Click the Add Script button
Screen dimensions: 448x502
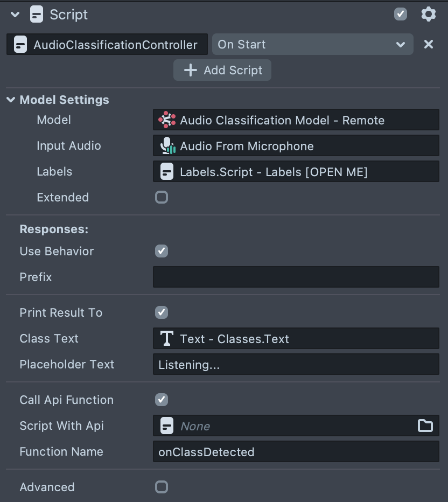(x=222, y=70)
